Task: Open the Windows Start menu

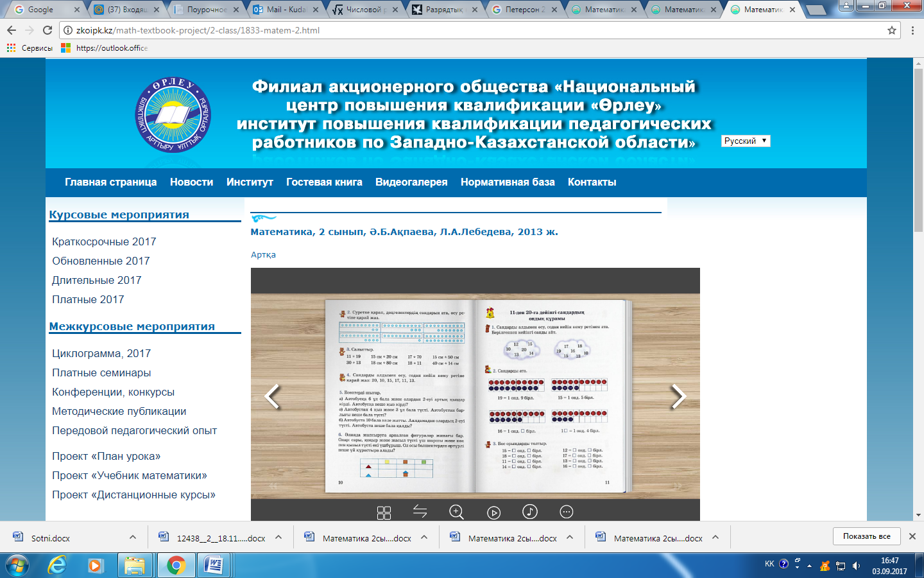Action: point(17,565)
